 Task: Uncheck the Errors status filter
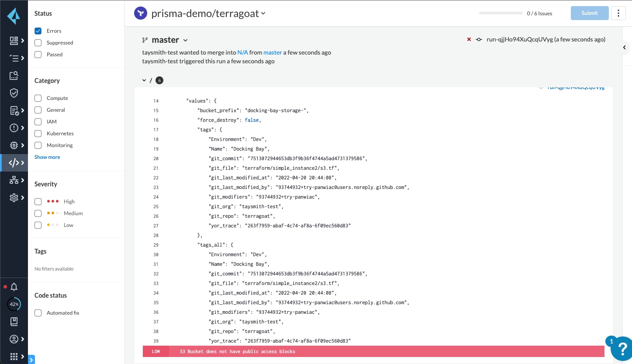[38, 31]
